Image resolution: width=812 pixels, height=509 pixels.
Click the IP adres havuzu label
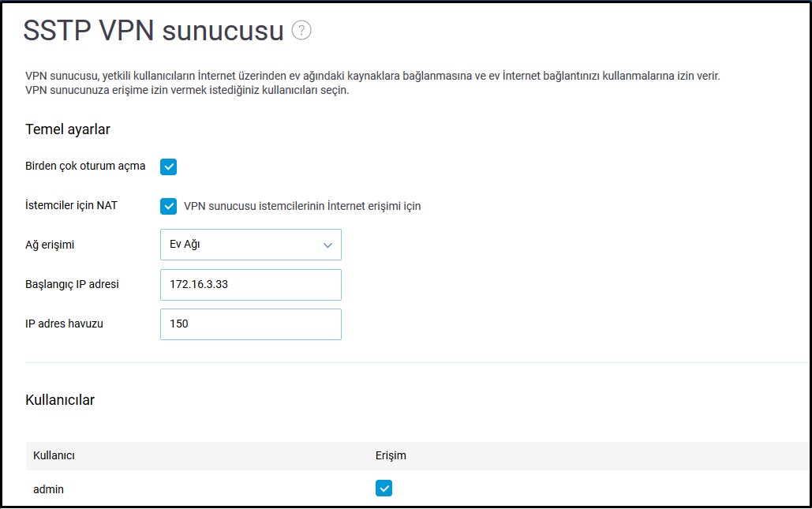(x=65, y=324)
